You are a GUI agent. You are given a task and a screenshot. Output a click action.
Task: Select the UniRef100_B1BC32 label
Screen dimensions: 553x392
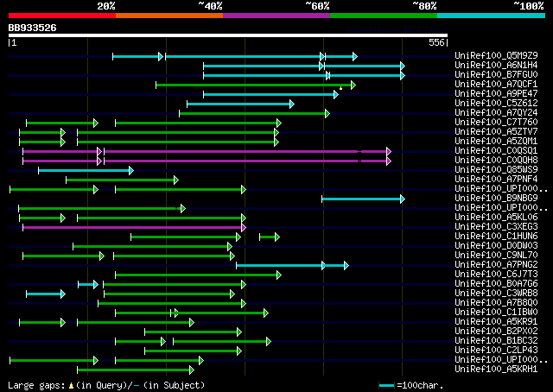tap(496, 341)
